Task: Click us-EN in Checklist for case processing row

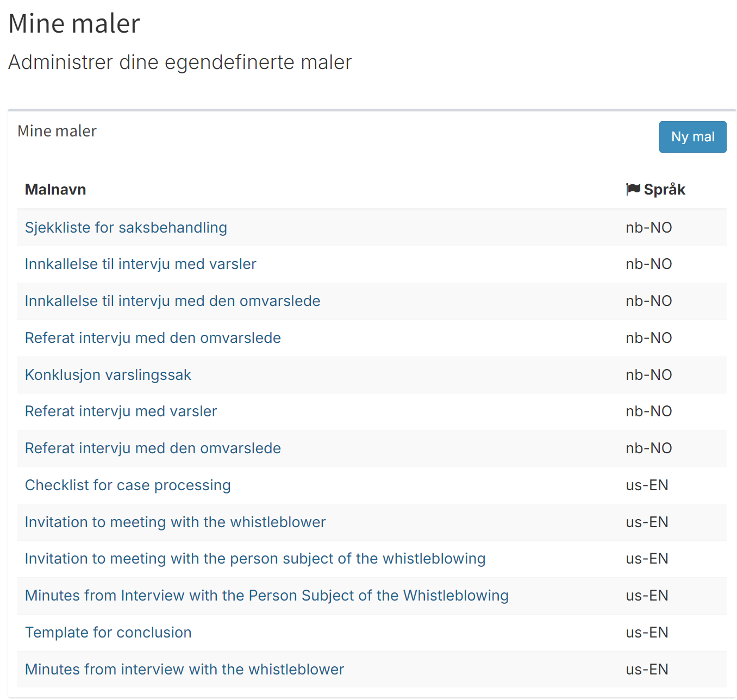Action: 647,485
